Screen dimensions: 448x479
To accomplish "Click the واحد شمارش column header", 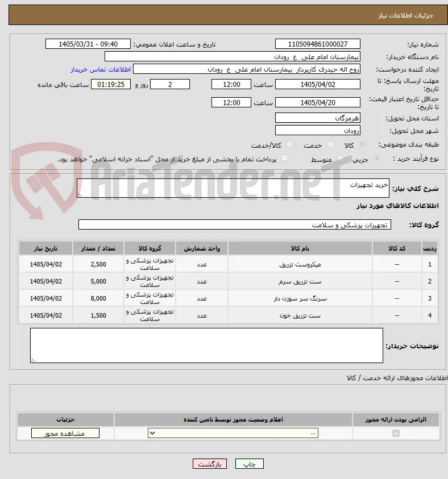I will [202, 248].
